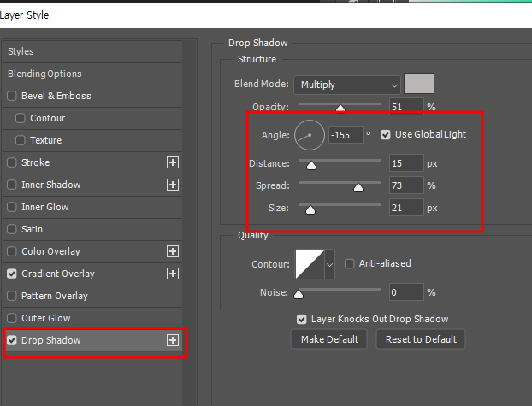Viewport: 532px width, 406px height.
Task: Enable the Bevel & Emboss checkbox
Action: tap(12, 96)
